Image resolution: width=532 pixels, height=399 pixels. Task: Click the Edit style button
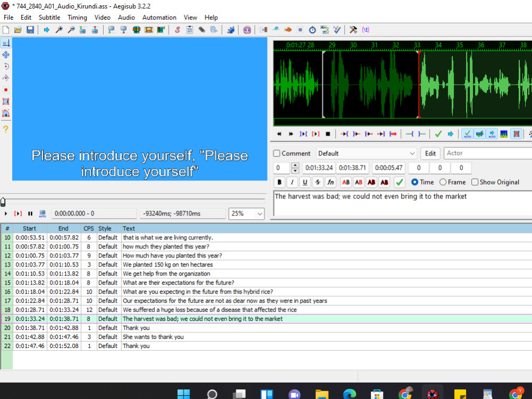point(430,153)
